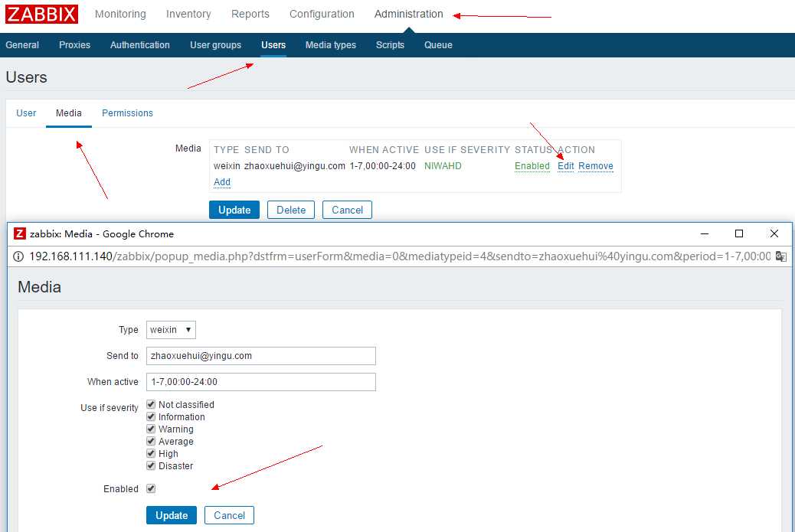Switch to the Media tab
This screenshot has width=795, height=532.
68,113
